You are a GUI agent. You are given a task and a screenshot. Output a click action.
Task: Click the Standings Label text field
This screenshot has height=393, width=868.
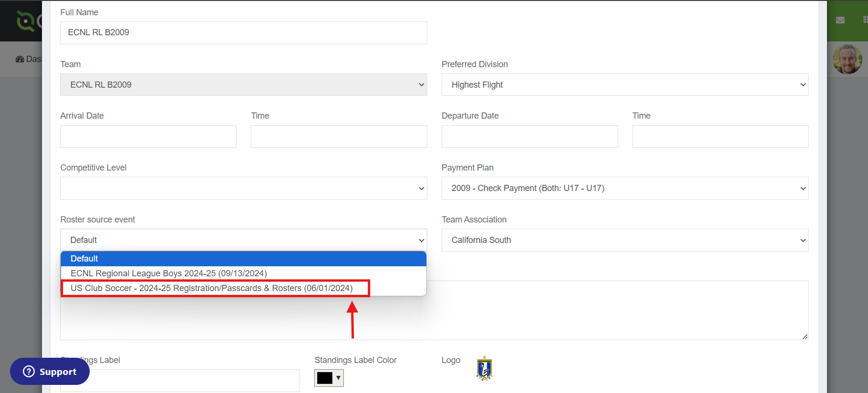[x=180, y=381]
